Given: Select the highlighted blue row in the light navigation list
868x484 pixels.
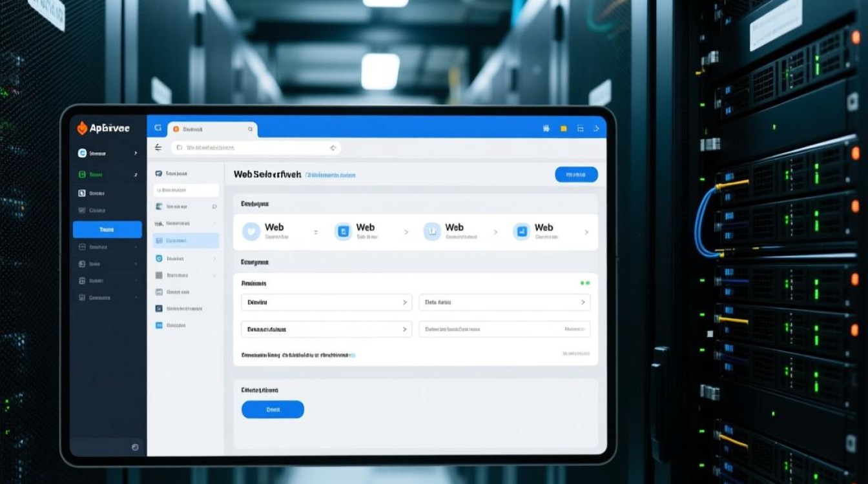Looking at the screenshot, I should [186, 241].
